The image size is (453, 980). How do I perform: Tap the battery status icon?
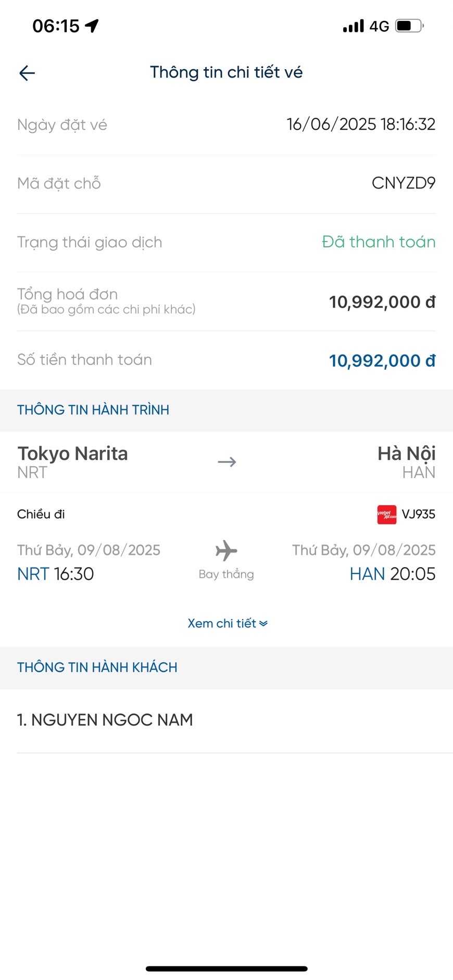(x=410, y=26)
